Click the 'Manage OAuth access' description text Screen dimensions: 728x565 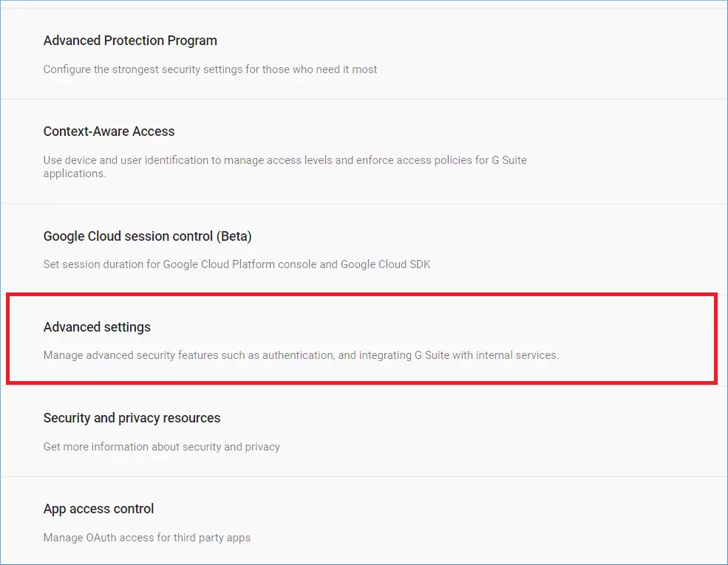click(147, 538)
